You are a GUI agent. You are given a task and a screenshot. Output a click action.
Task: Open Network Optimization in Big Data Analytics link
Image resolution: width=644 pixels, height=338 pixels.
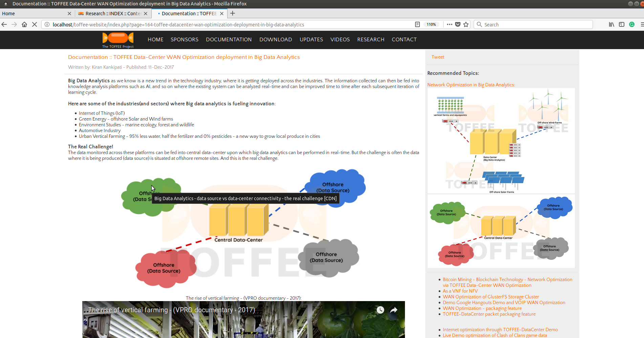tap(471, 85)
